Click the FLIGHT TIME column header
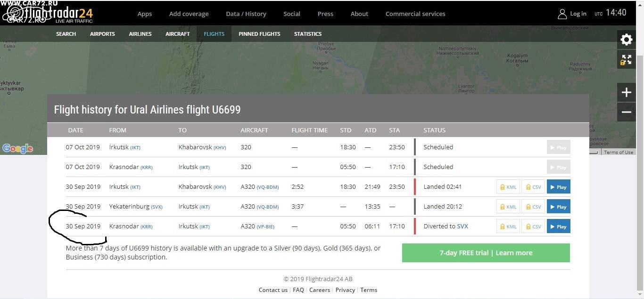The width and height of the screenshot is (644, 299). tap(309, 130)
